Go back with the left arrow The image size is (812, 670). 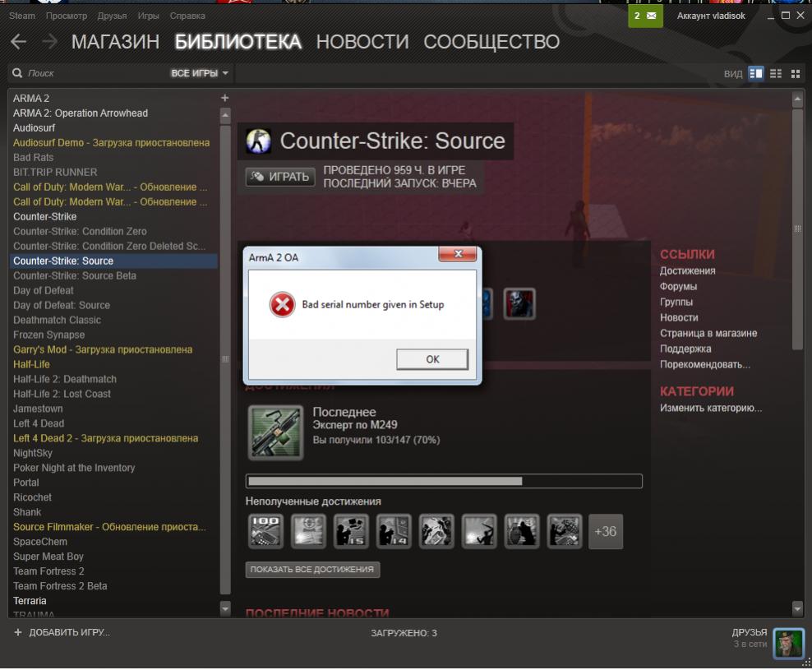click(19, 42)
